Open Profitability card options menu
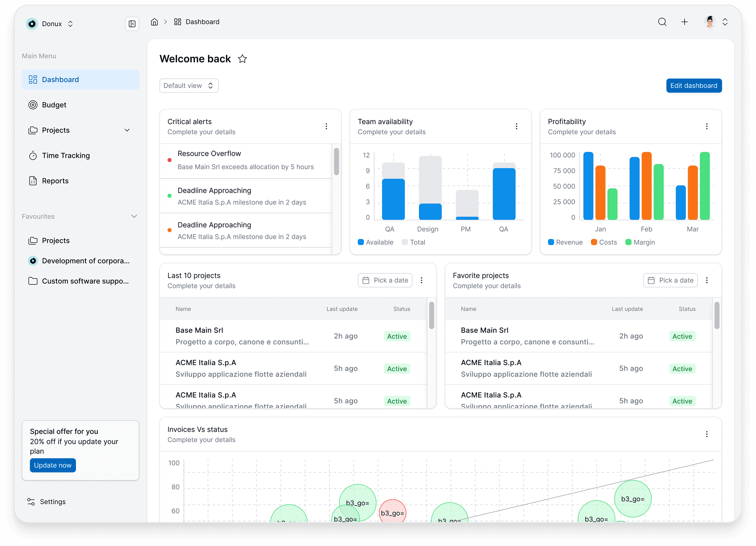The height and width of the screenshot is (546, 756). (x=707, y=127)
